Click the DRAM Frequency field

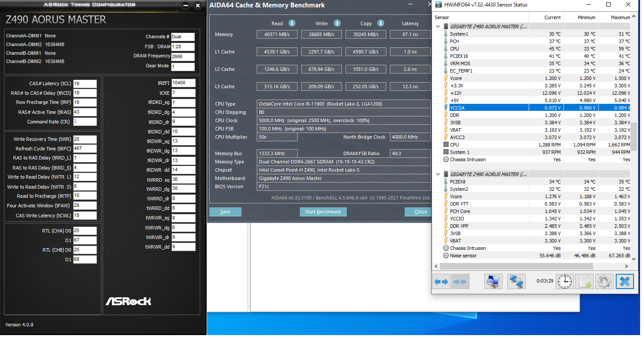183,56
